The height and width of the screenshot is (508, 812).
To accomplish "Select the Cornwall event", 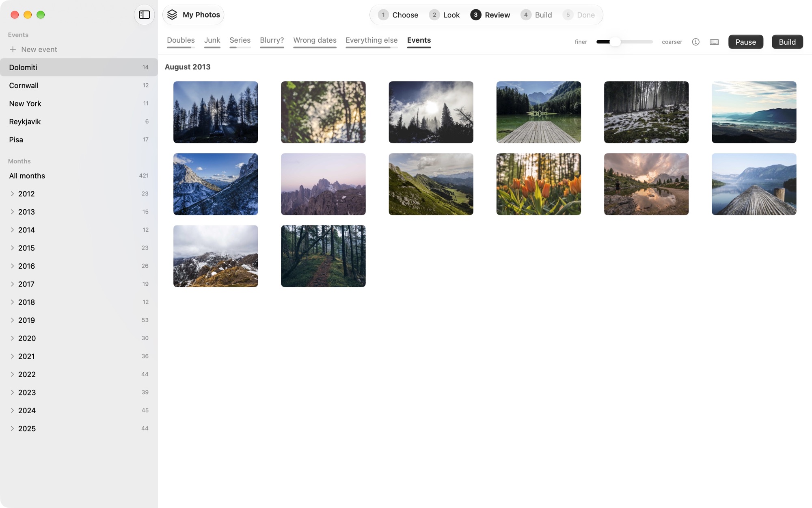I will [x=79, y=85].
